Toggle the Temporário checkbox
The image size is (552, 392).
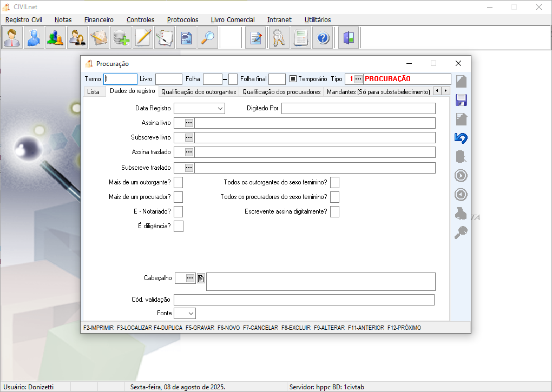click(293, 79)
